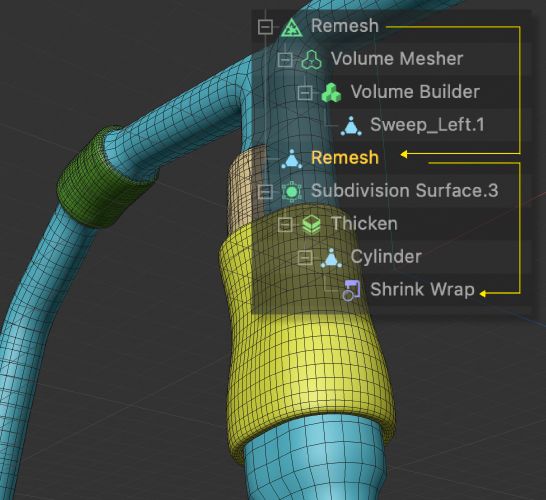Select the Shrink Wrap tree item
This screenshot has width=546, height=500.
[422, 290]
